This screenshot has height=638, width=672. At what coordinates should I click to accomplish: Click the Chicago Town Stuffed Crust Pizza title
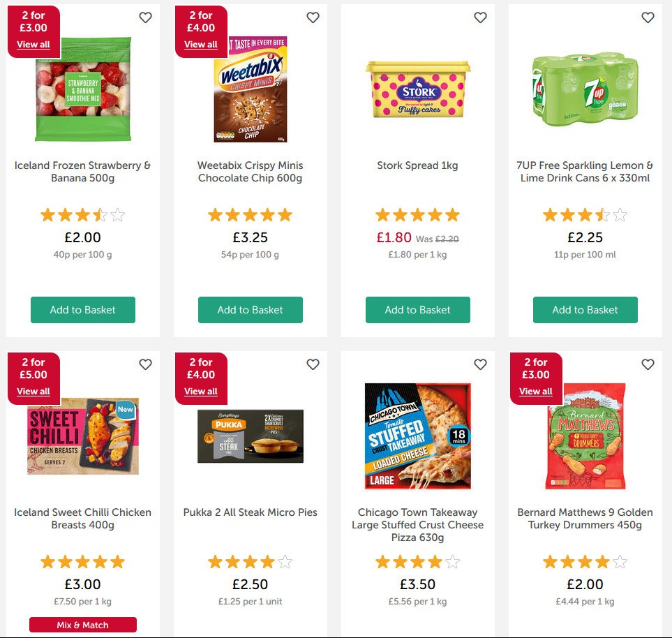(x=417, y=525)
